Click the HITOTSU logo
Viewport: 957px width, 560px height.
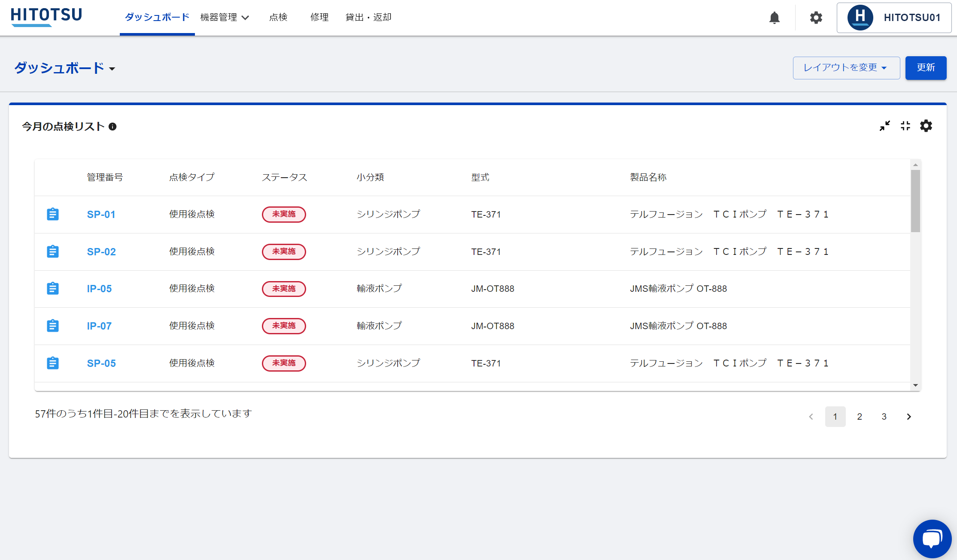pyautogui.click(x=46, y=17)
